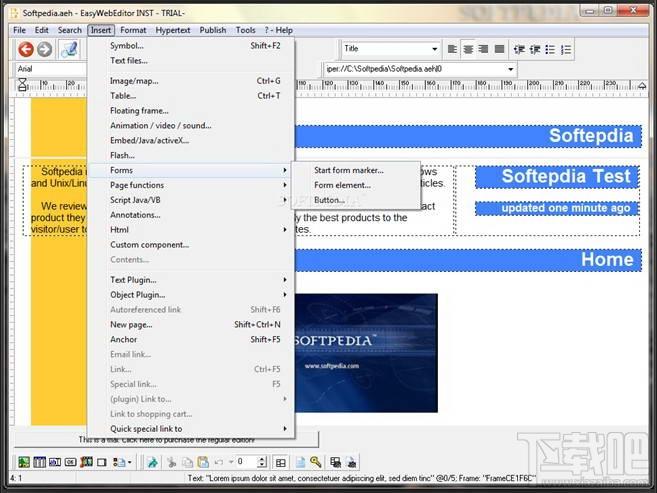Image resolution: width=657 pixels, height=493 pixels.
Task: Click the insert image icon at bottom left
Action: [24, 462]
